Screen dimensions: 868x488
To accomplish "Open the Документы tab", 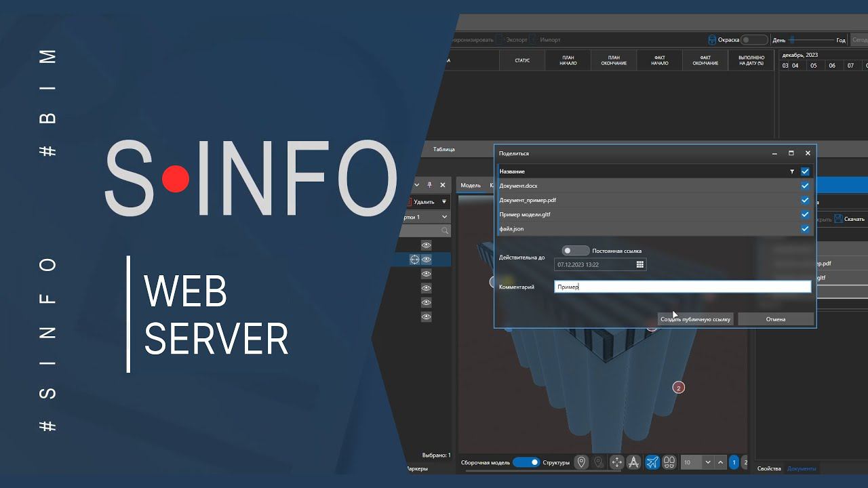I will [x=802, y=468].
